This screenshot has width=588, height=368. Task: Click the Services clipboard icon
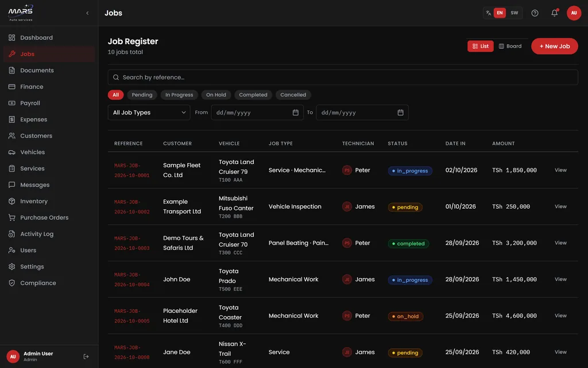tap(12, 168)
